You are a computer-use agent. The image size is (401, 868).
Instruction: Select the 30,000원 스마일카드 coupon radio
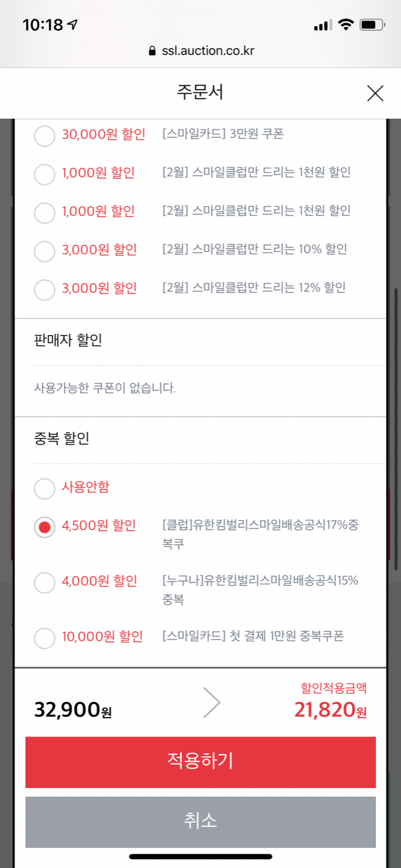44,135
